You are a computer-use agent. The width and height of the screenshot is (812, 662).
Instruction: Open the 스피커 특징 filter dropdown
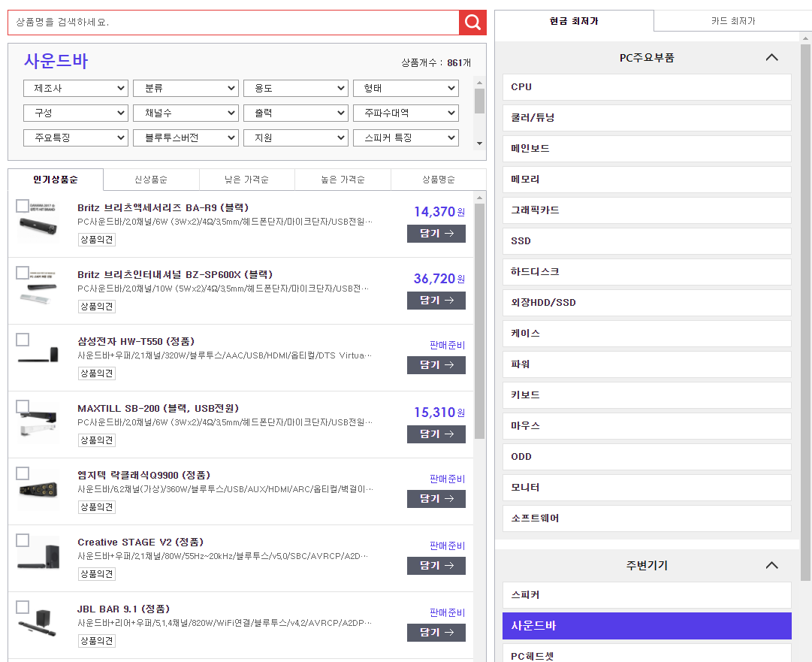(x=406, y=138)
